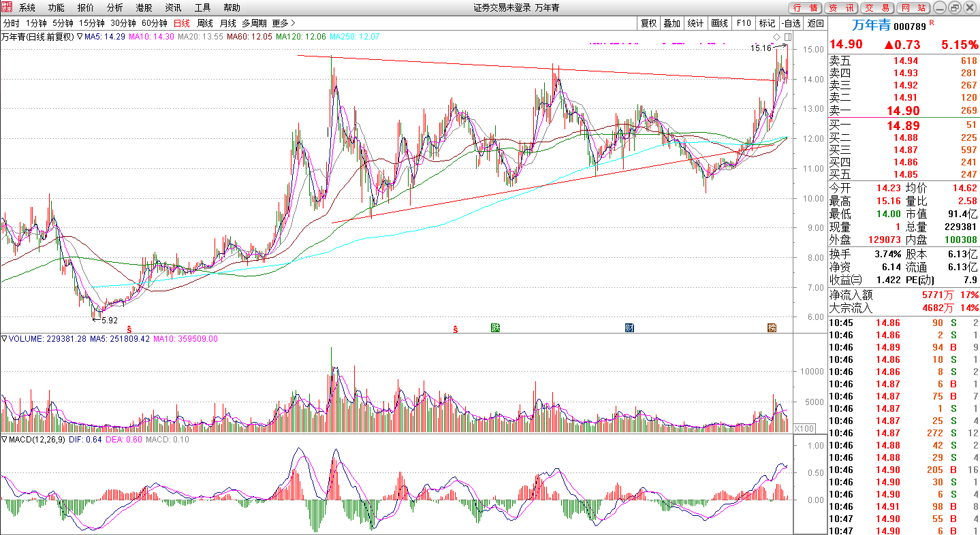Switch to the 周线 weekly chart tab
This screenshot has height=535, width=980.
[x=204, y=23]
